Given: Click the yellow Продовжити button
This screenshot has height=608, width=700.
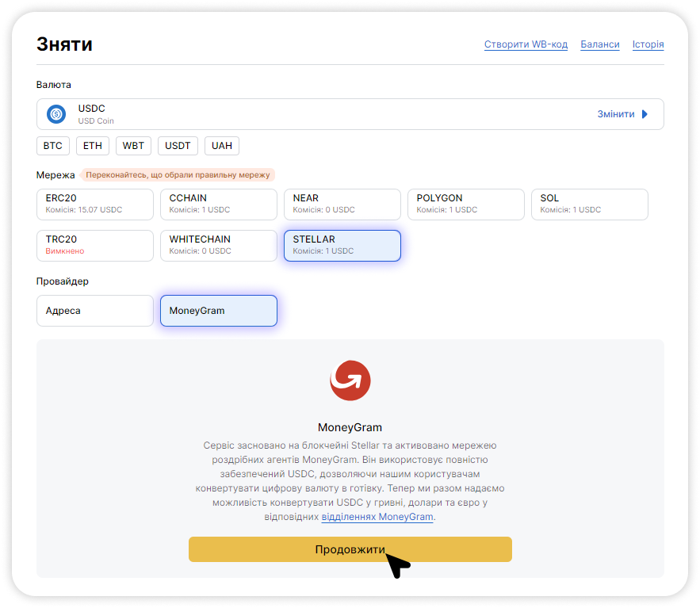Looking at the screenshot, I should pos(350,549).
